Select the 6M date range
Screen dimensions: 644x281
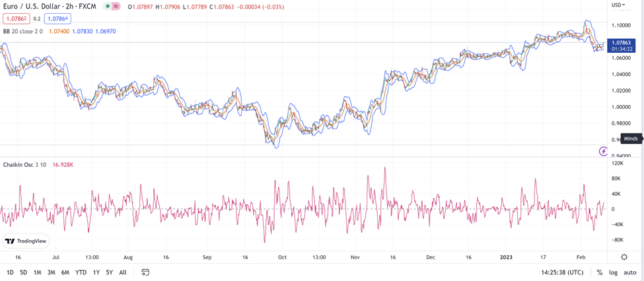coord(65,272)
